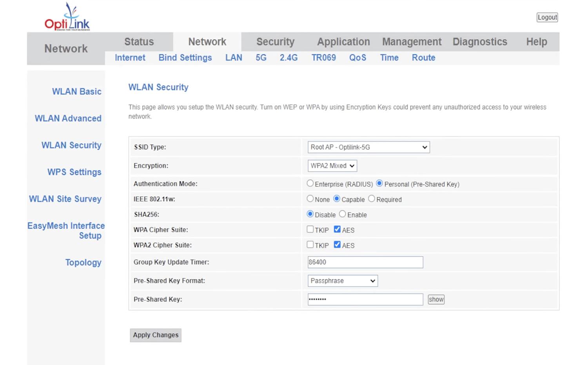Expand the Encryption dropdown
Viewport: 588px width, 365px height.
pyautogui.click(x=332, y=166)
